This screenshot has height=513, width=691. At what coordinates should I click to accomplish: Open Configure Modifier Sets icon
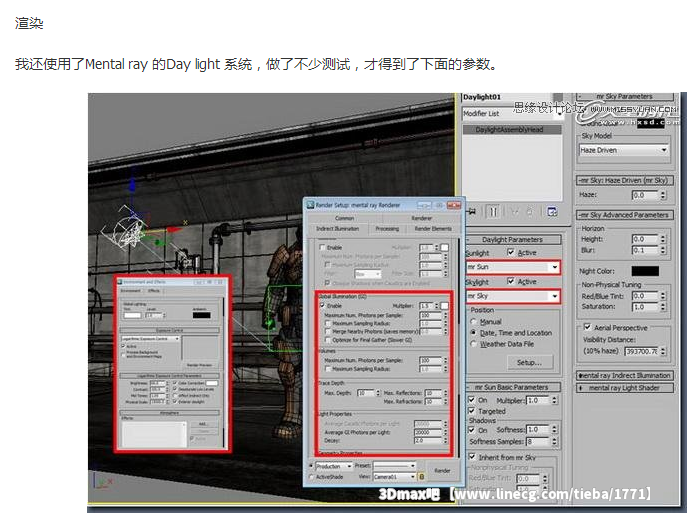point(552,212)
